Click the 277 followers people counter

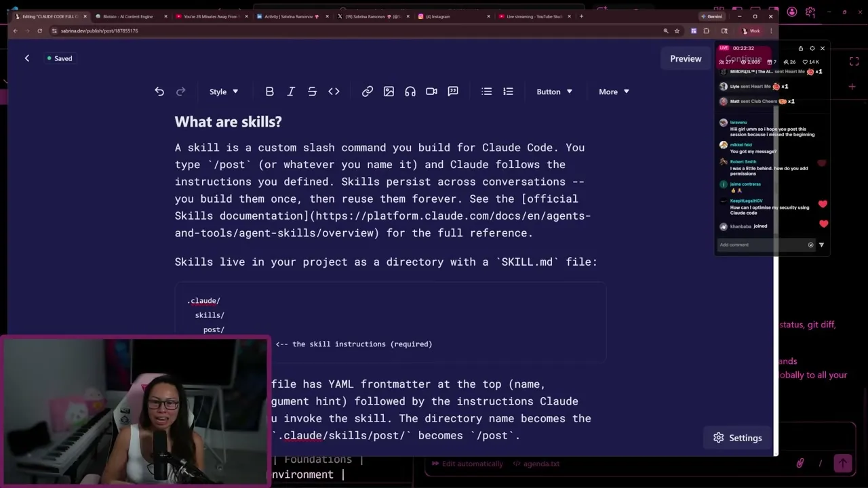726,62
